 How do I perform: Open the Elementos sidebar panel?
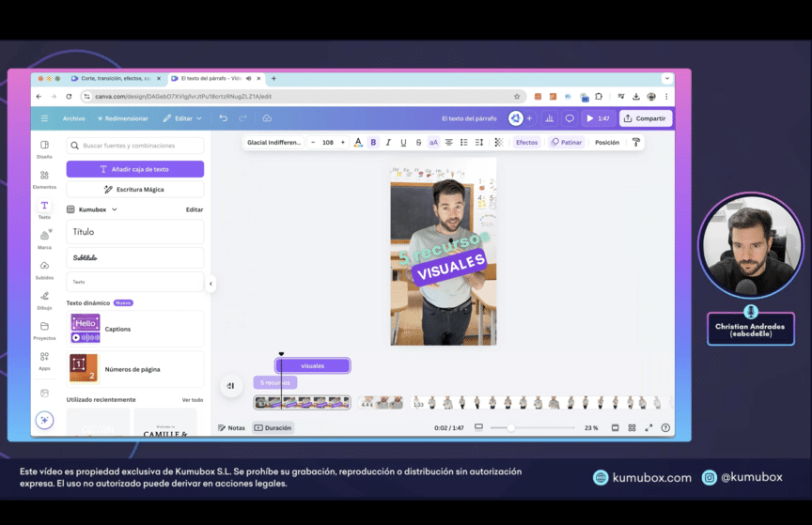click(44, 179)
